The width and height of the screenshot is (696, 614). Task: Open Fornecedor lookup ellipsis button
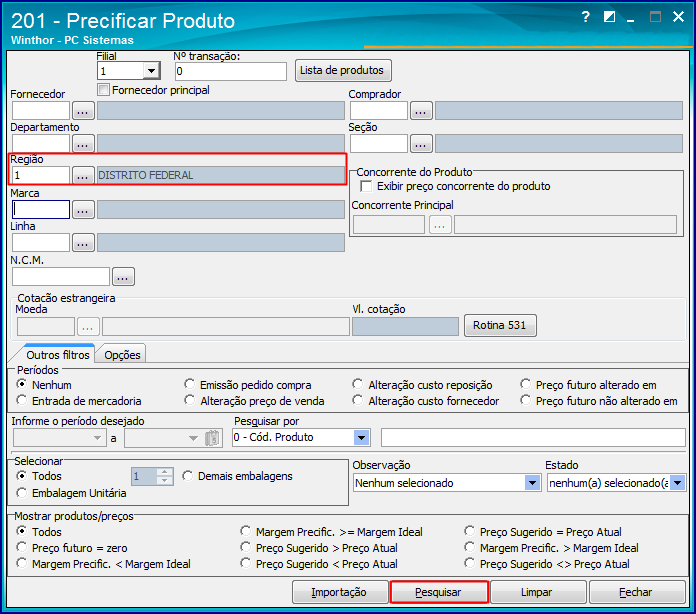click(83, 111)
